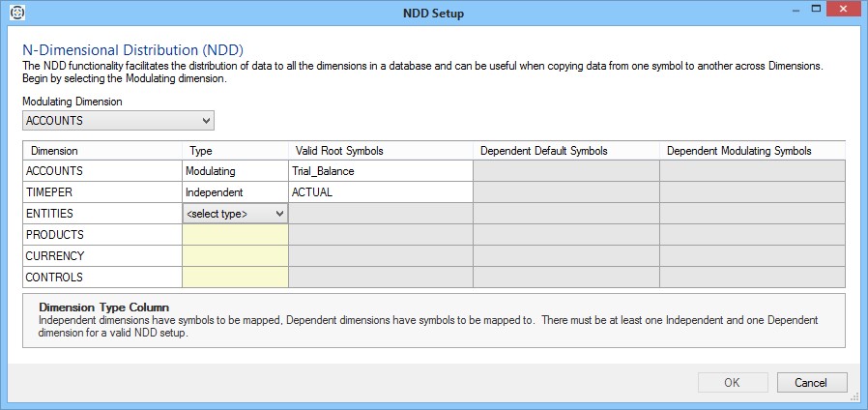This screenshot has width=868, height=410.
Task: Click the Type column header
Action: click(235, 151)
